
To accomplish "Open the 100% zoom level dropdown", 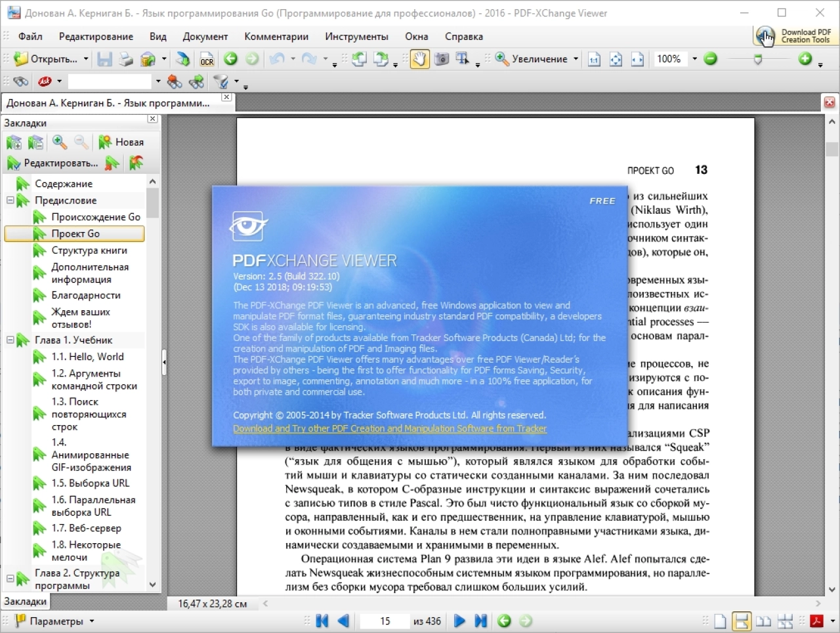I will (x=694, y=59).
